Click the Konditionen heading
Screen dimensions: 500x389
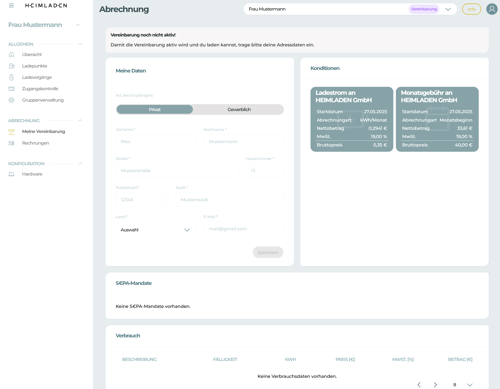tap(325, 68)
